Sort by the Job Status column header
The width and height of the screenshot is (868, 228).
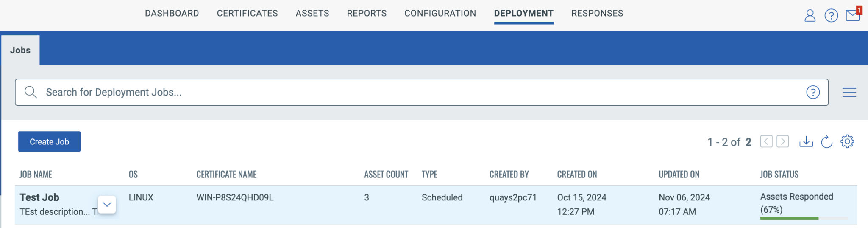pos(779,175)
